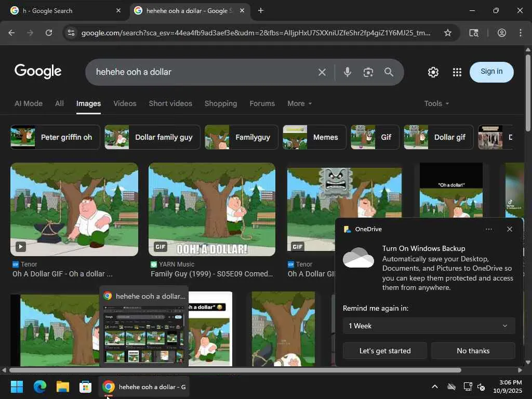This screenshot has width=532, height=399.
Task: Switch to the All results tab
Action: click(x=59, y=103)
